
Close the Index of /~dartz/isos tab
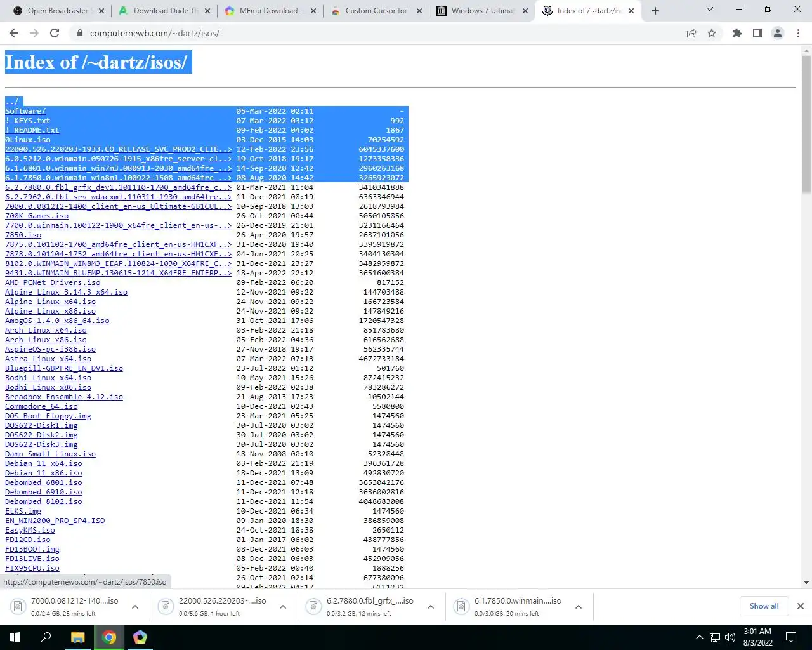(631, 11)
